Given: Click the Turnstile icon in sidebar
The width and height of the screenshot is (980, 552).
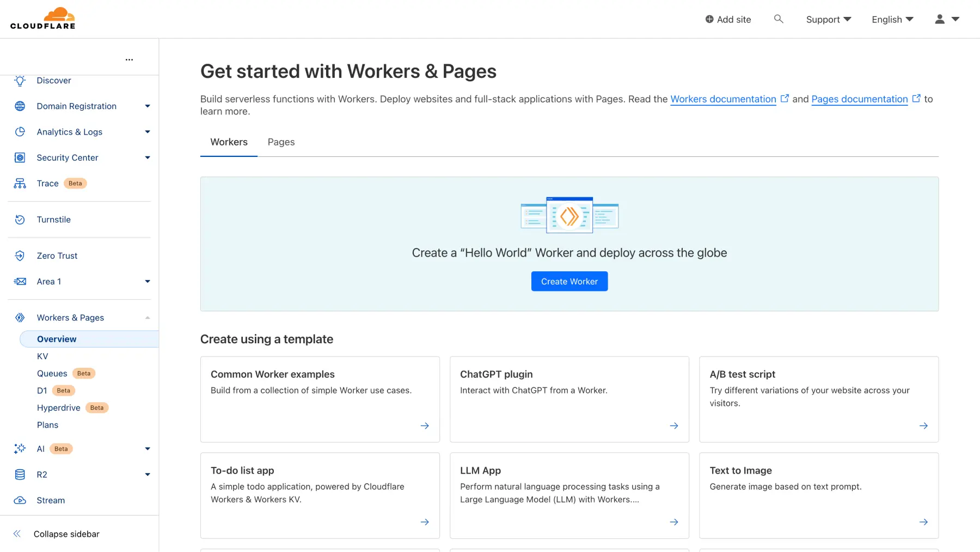Looking at the screenshot, I should pyautogui.click(x=20, y=220).
